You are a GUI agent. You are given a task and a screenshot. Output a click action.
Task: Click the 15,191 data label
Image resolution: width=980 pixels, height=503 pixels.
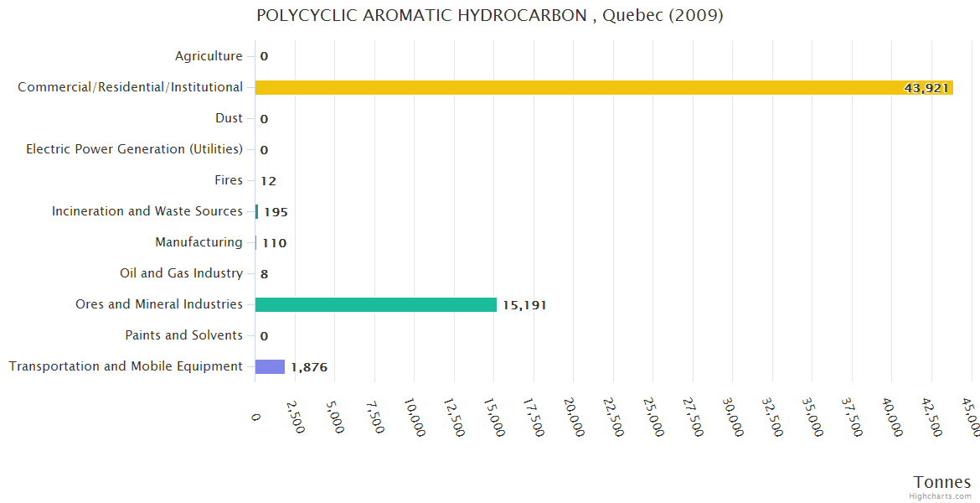[x=524, y=305]
